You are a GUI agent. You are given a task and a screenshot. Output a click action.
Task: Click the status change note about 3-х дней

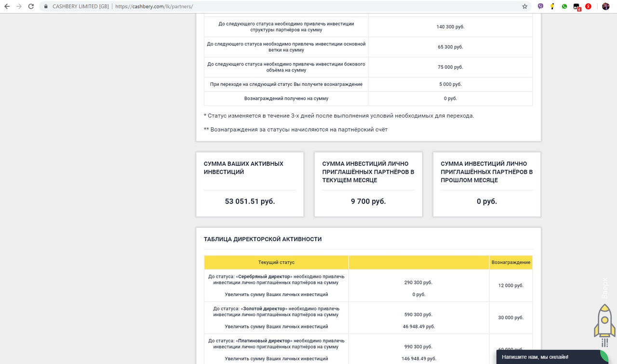(339, 116)
